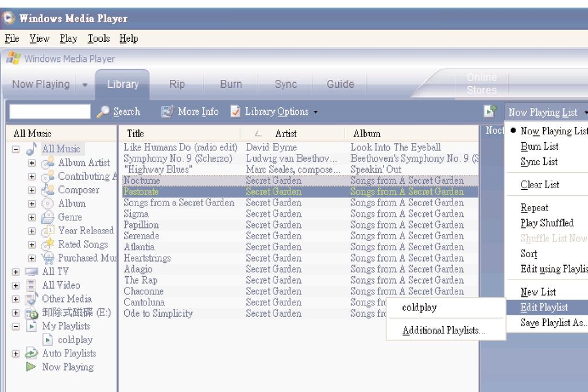
Task: Expand the Genre node
Action: (x=32, y=218)
